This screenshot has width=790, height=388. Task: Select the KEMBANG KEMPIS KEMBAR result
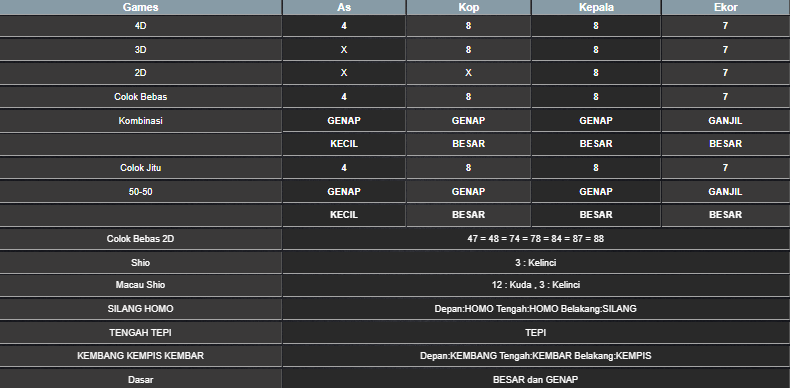point(536,356)
